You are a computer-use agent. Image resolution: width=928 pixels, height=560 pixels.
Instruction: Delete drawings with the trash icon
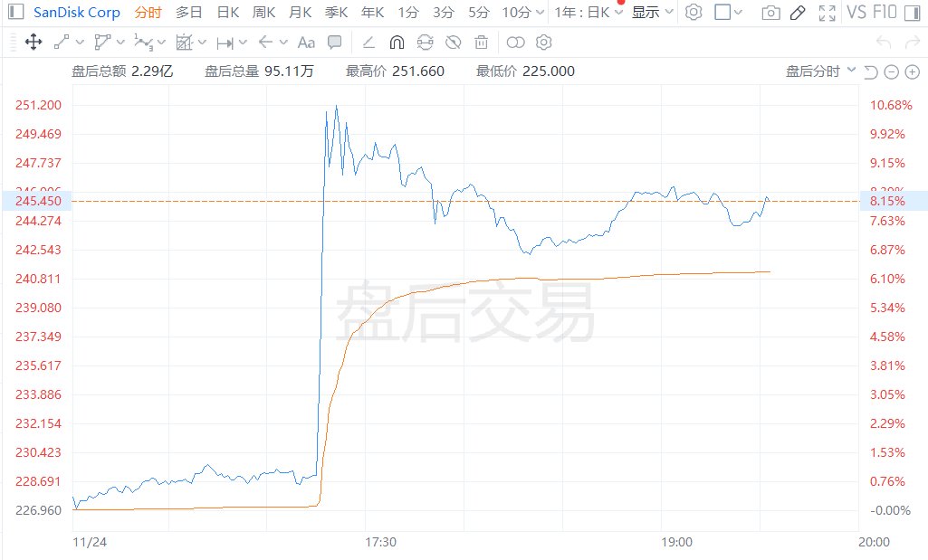[x=482, y=42]
